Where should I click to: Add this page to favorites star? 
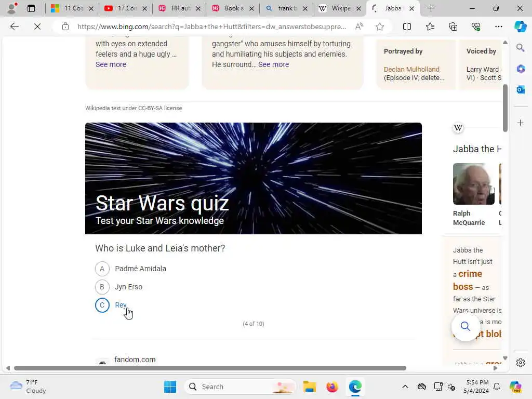click(x=380, y=26)
